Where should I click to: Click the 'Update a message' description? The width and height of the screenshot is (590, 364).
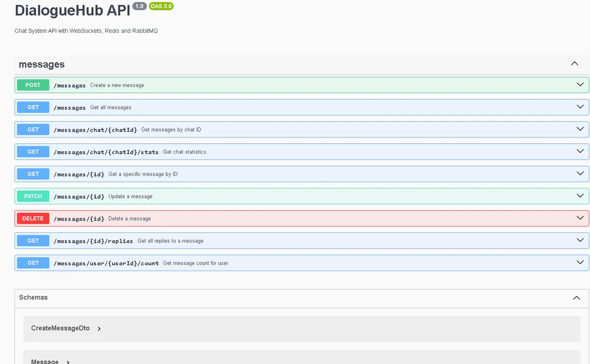[x=130, y=196]
